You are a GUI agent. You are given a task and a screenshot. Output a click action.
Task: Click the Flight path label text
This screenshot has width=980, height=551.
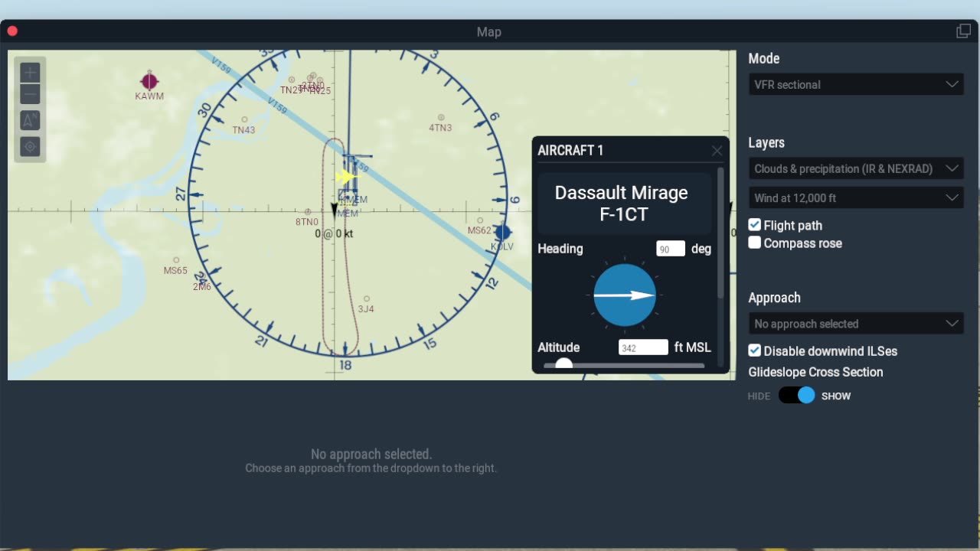tap(793, 225)
